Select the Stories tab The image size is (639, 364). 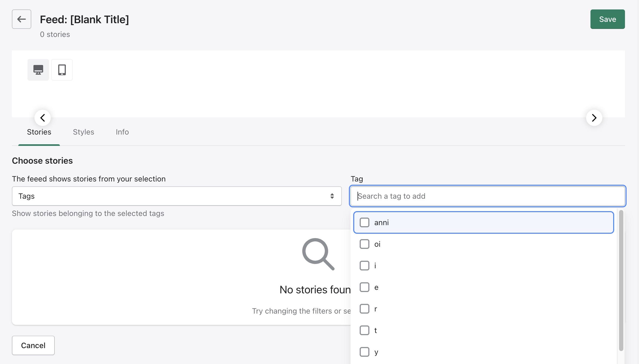(39, 132)
